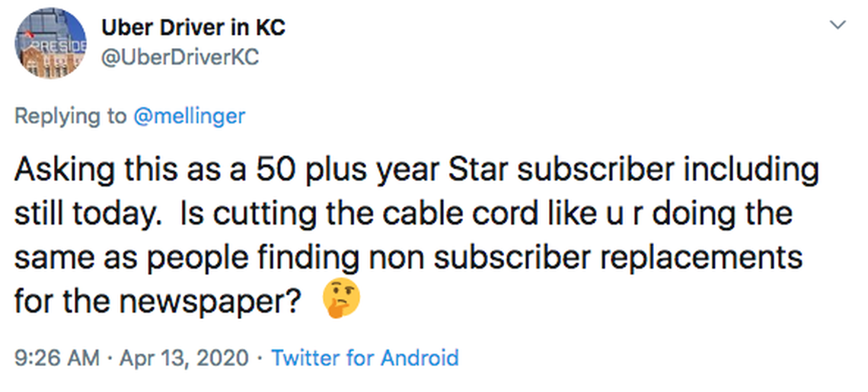Click the Twitter for Android source link
Screen dimensions: 868x392
(365, 357)
